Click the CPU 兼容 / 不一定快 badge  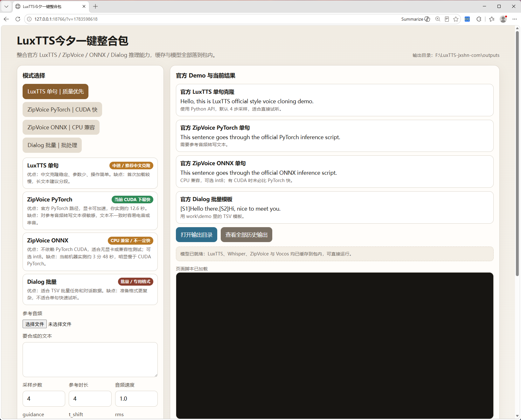(130, 240)
